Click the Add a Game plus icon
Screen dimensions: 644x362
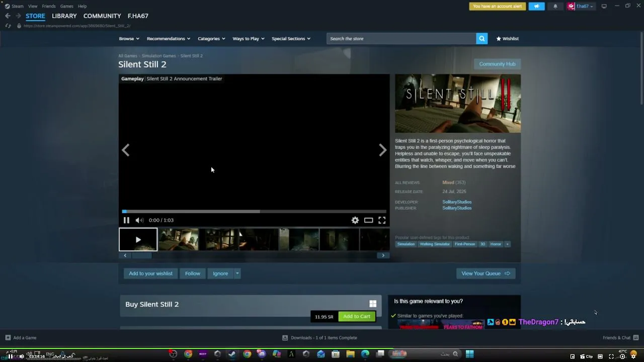[8, 338]
